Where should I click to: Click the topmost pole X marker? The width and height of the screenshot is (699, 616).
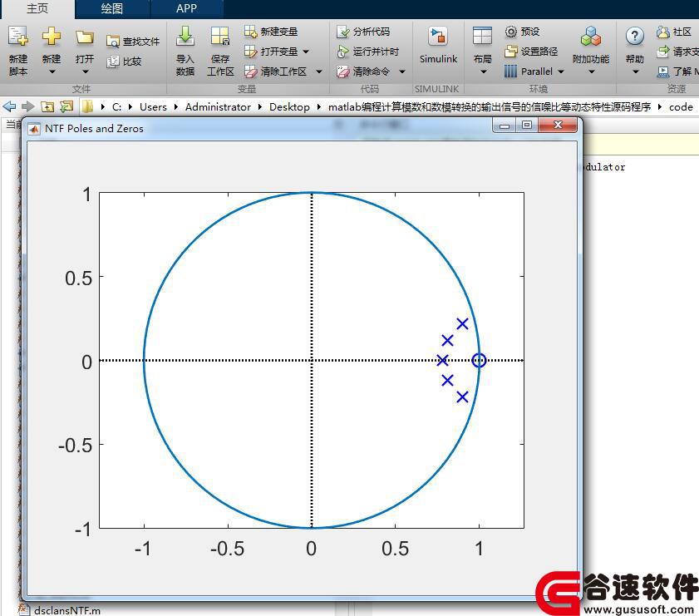pos(463,323)
